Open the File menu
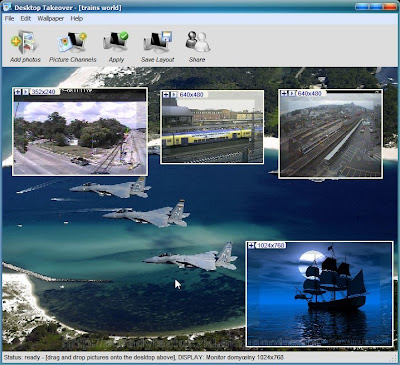 [9, 19]
